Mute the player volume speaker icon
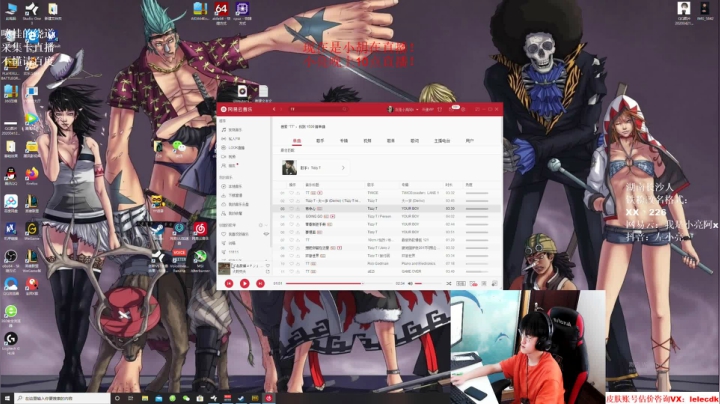Screen dimensions: 720x404 [410, 284]
